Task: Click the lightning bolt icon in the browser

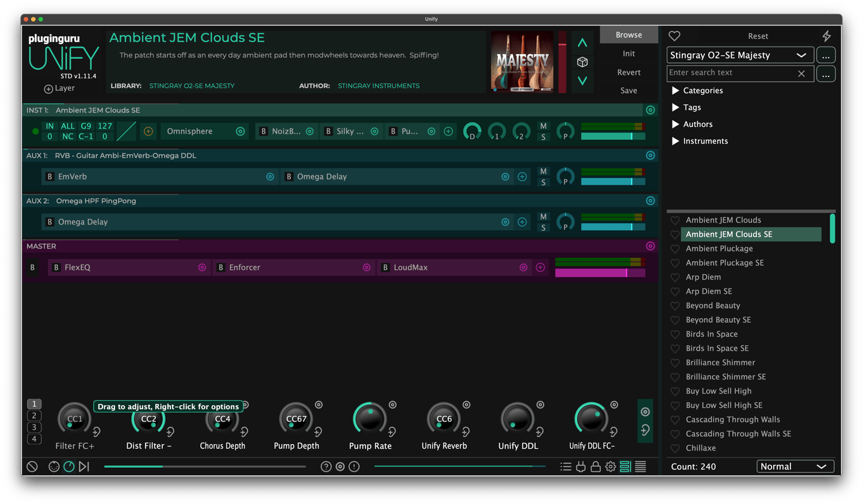Action: tap(827, 36)
